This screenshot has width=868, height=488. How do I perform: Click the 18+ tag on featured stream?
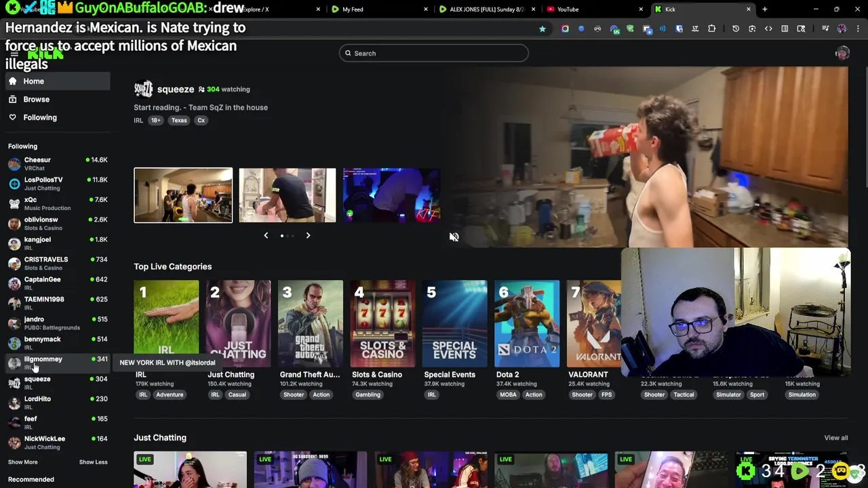point(156,121)
